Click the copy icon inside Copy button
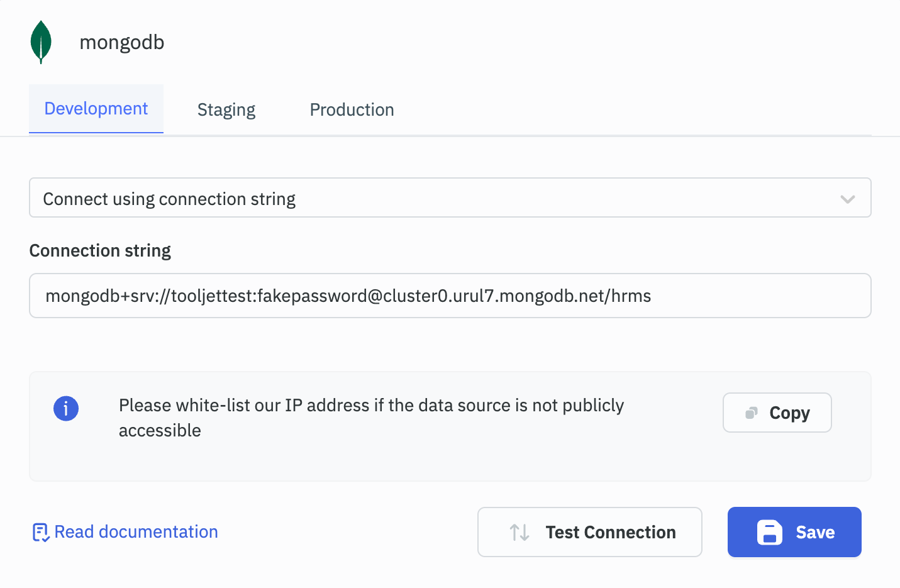This screenshot has width=900, height=588. point(751,413)
